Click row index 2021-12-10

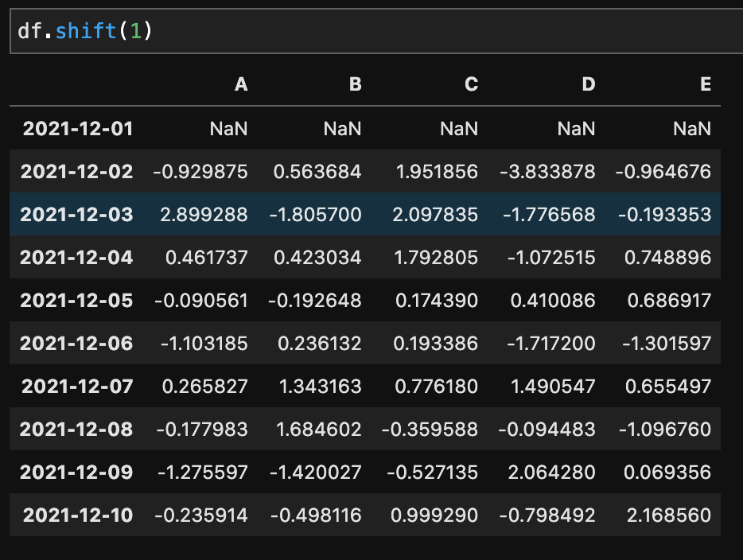(78, 515)
